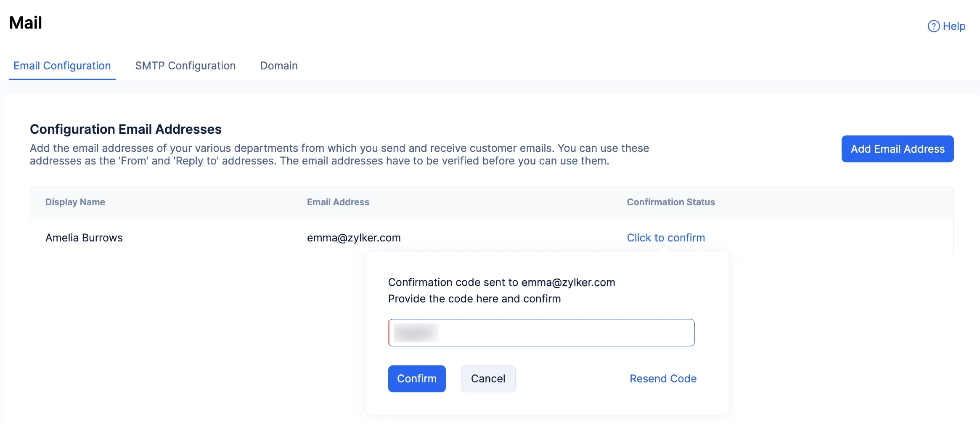
Task: Click the Add Email Address button
Action: [x=898, y=149]
